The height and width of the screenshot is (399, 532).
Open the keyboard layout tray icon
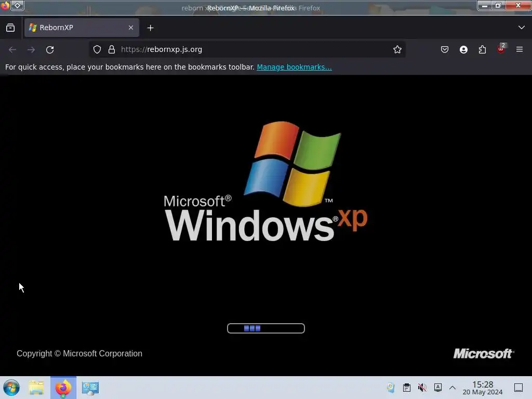[437, 388]
